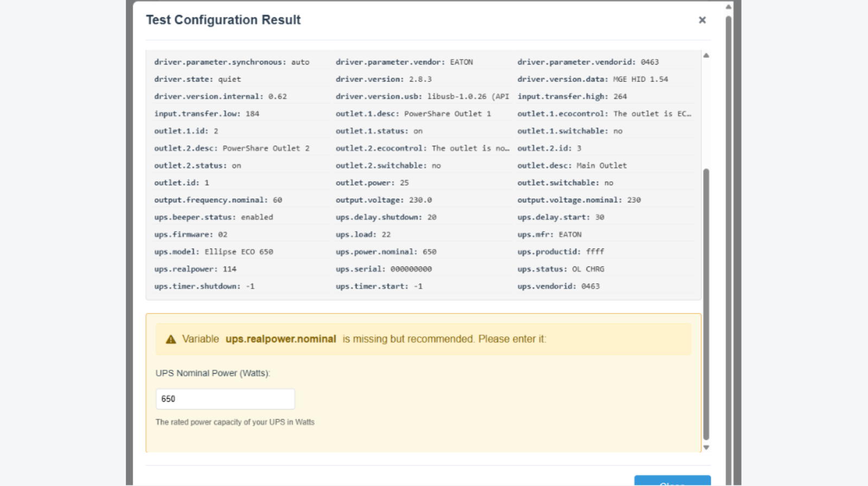Click the bold ups.realpower.nominal variable name
The image size is (868, 486).
[280, 339]
